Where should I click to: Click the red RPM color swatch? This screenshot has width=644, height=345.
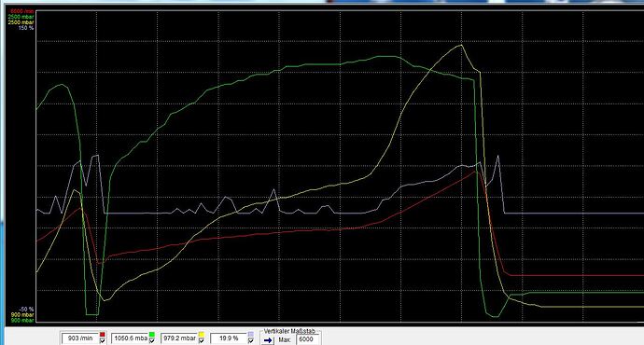103,335
